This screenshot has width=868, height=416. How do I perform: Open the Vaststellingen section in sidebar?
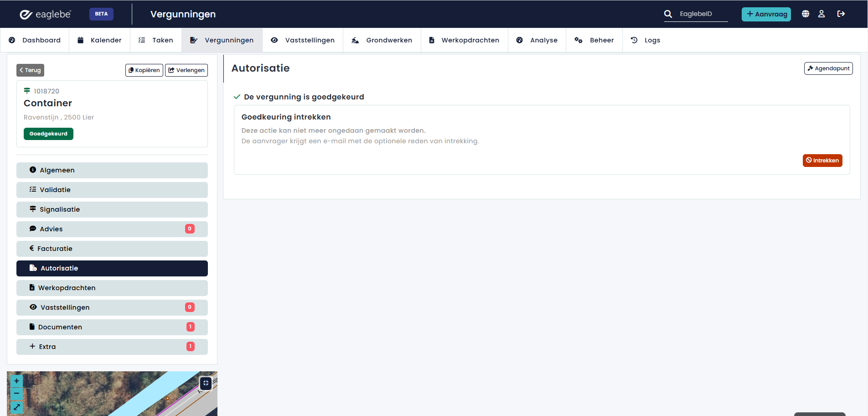(112, 307)
